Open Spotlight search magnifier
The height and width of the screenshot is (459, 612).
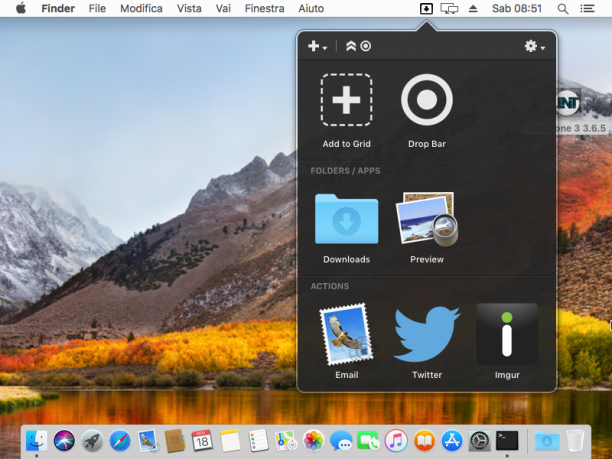(x=562, y=9)
